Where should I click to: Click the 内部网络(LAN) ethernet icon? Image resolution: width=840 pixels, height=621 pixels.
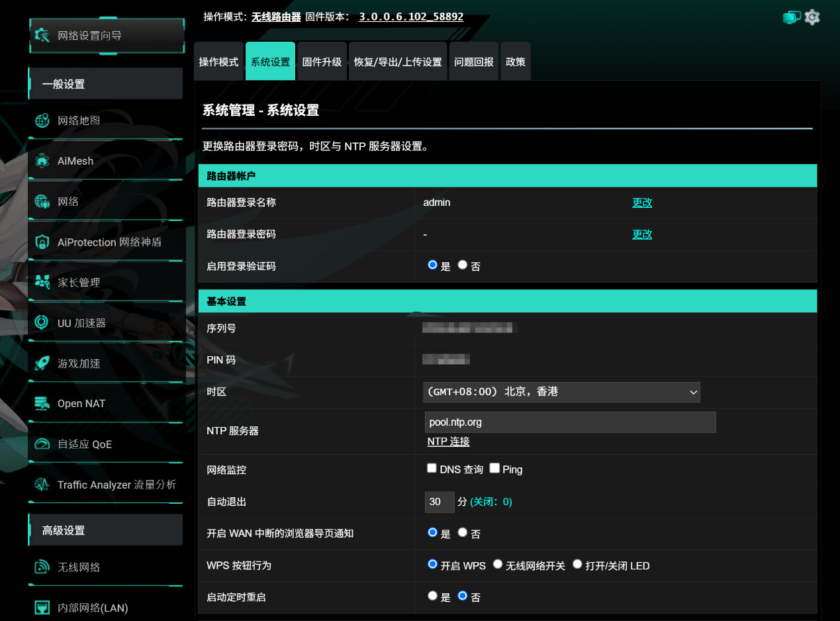[42, 607]
